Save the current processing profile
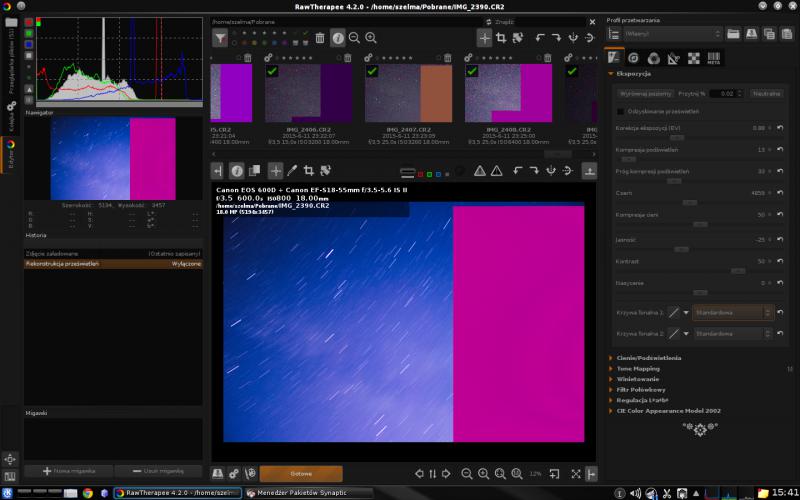 (749, 33)
